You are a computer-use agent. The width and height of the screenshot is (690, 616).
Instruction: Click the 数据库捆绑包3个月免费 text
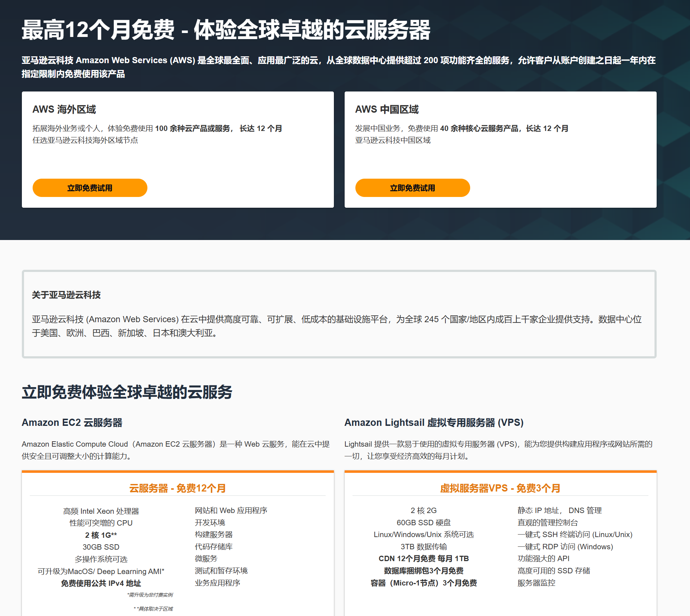(424, 571)
